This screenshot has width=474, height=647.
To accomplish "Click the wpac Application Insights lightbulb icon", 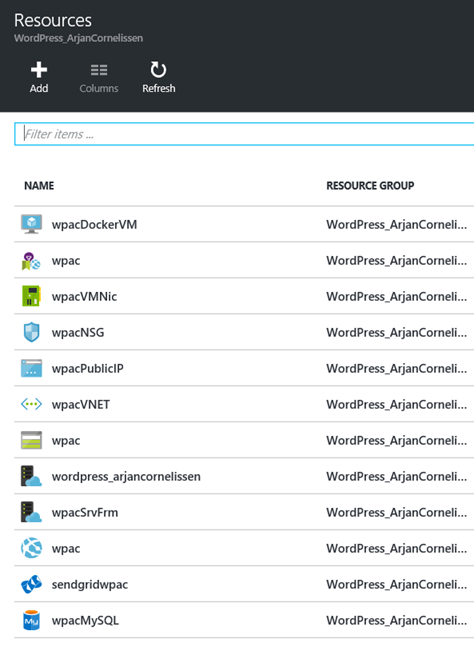I will (x=31, y=260).
